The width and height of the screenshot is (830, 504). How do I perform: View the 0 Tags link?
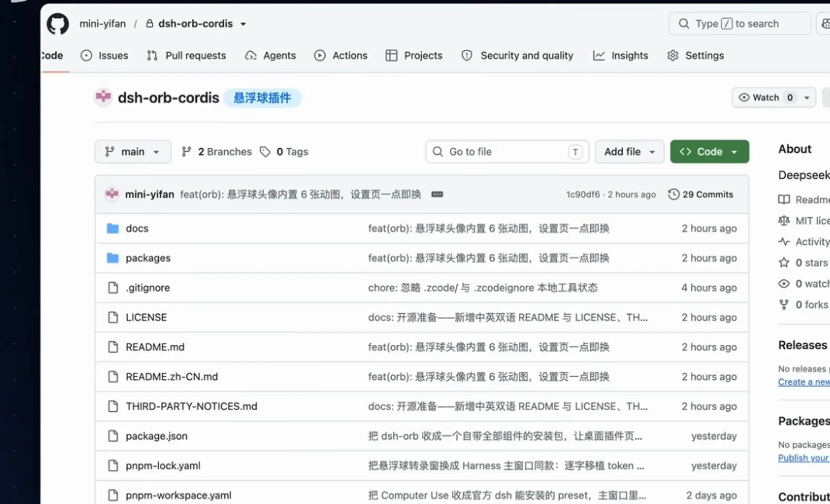point(284,151)
